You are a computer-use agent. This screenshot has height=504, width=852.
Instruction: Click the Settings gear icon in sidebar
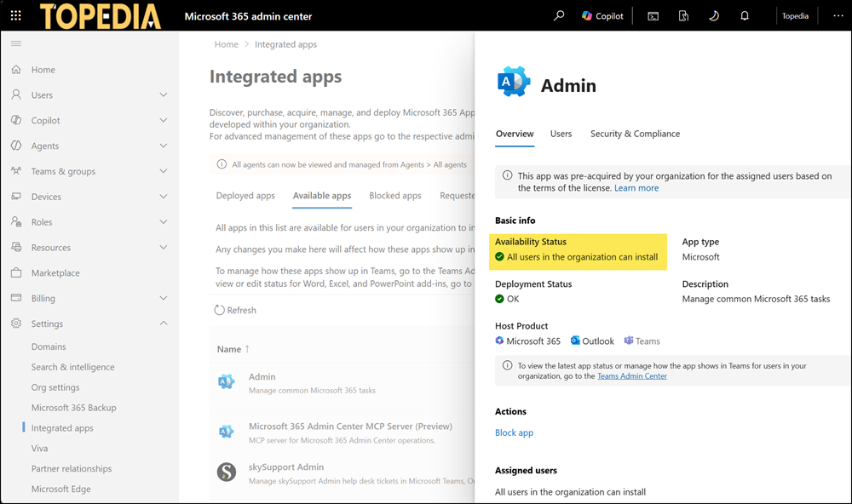click(x=16, y=324)
